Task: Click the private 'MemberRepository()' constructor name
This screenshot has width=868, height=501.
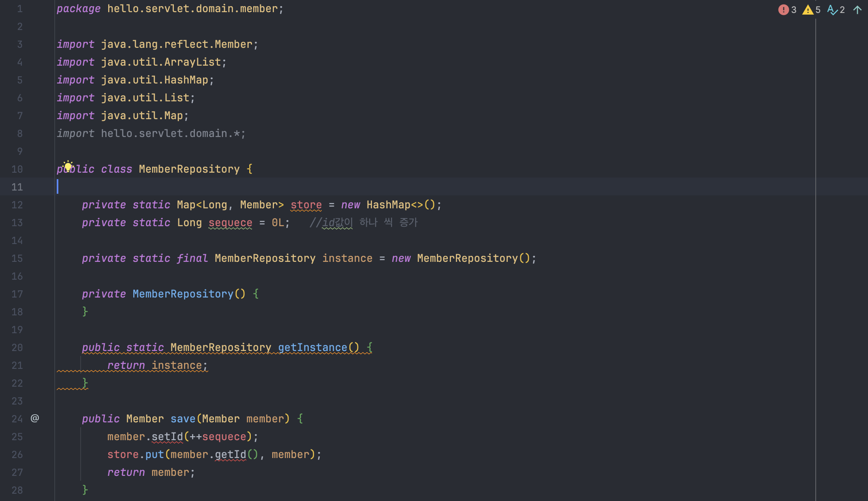Action: click(183, 294)
